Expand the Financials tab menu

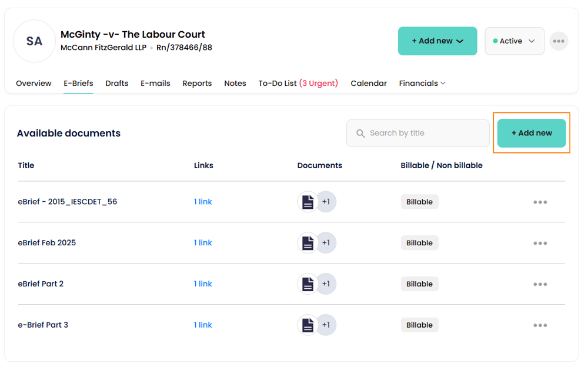[422, 84]
